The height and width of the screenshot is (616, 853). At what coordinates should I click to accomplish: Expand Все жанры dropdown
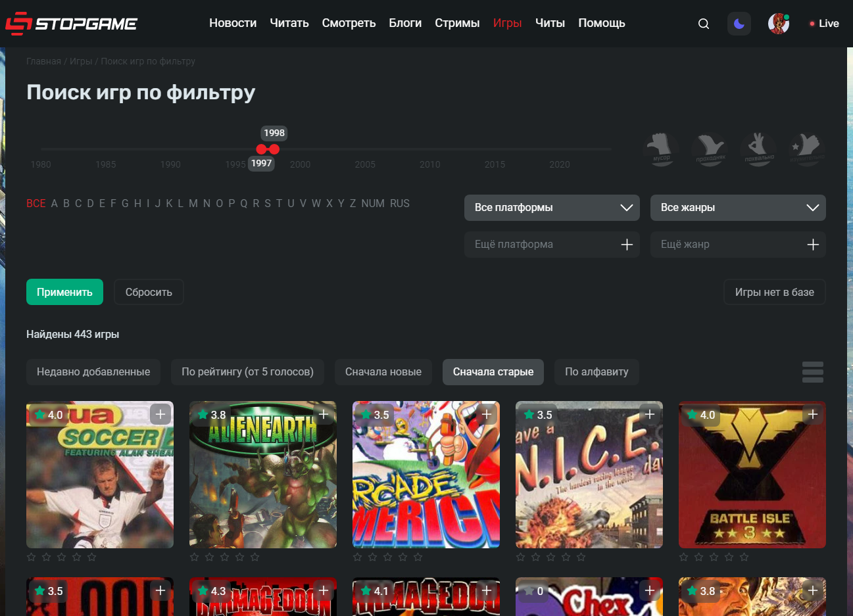(x=738, y=208)
